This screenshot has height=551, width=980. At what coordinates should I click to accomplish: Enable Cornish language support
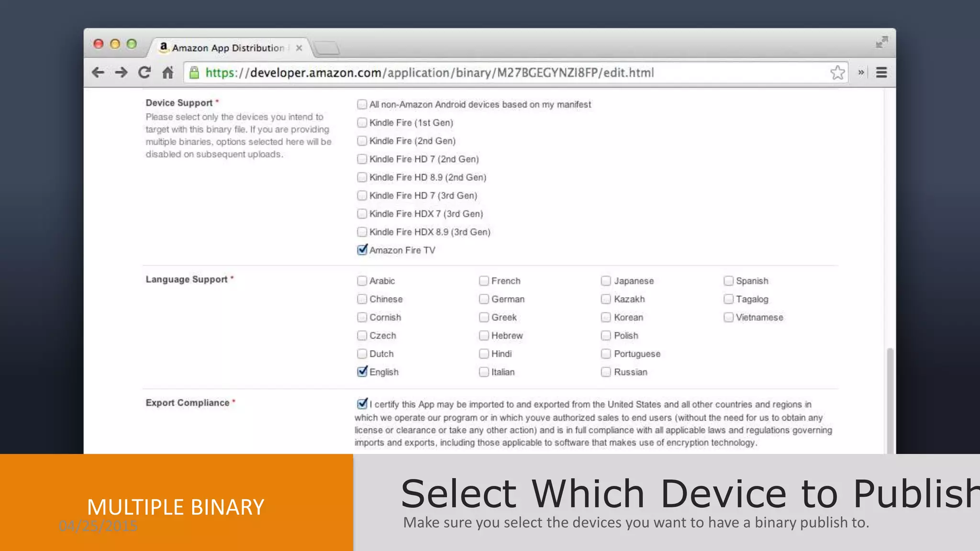click(362, 317)
